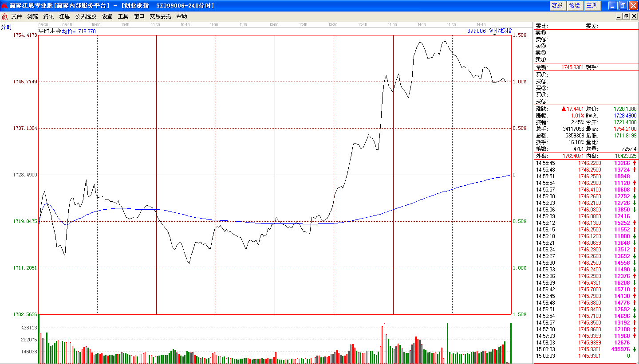Open the 资讯 menu
Image resolution: width=639 pixels, height=364 pixels.
pos(48,16)
